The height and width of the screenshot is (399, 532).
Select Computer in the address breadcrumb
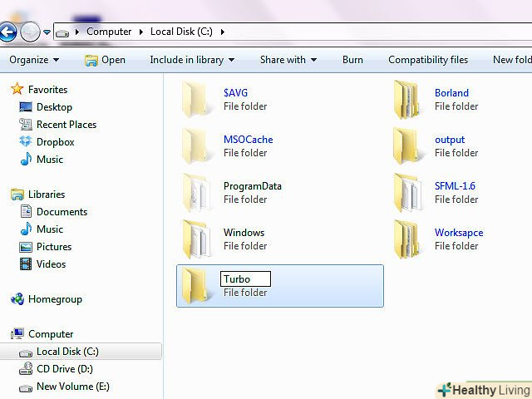[x=109, y=32]
